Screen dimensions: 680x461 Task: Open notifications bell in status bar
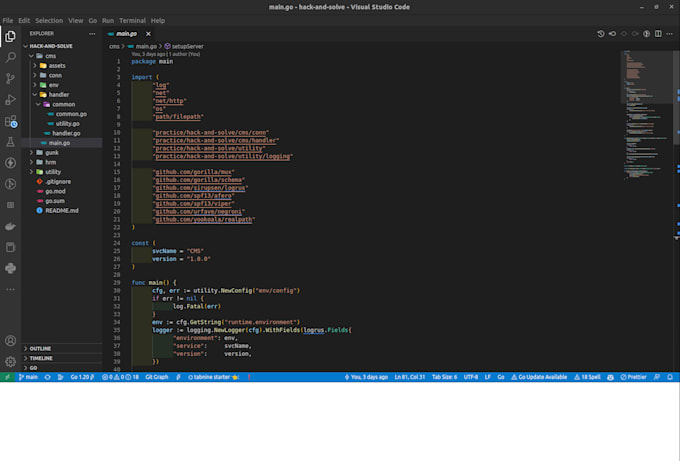point(670,377)
